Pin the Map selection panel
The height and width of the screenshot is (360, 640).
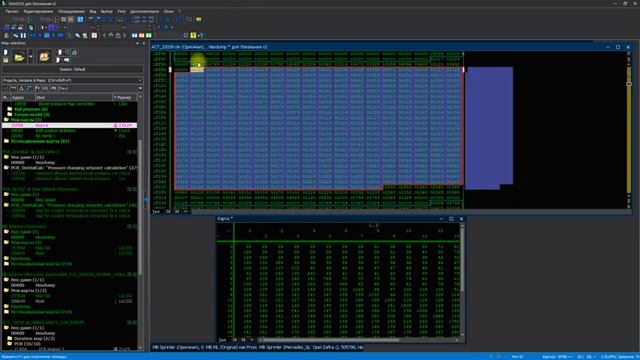pyautogui.click(x=138, y=43)
